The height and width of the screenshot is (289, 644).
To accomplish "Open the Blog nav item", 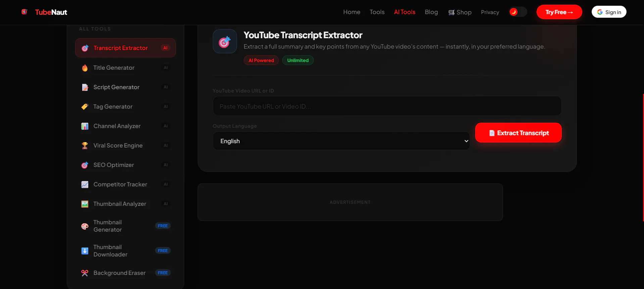I will coord(431,12).
